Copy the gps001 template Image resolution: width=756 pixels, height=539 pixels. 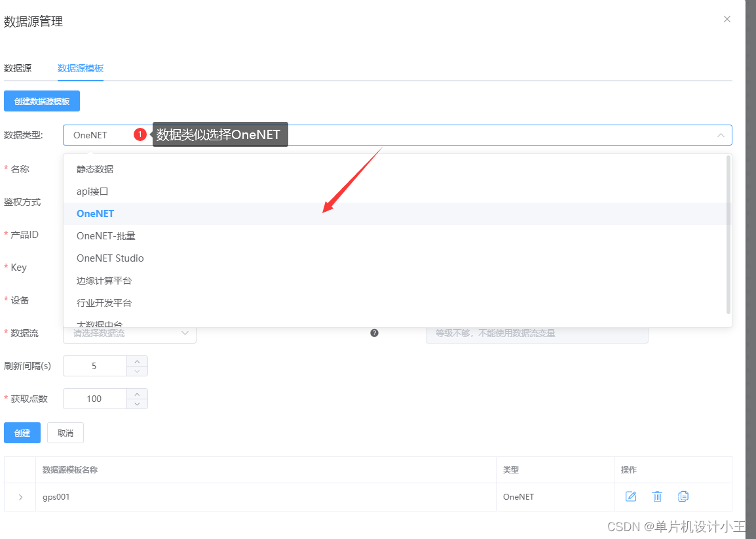pyautogui.click(x=683, y=496)
